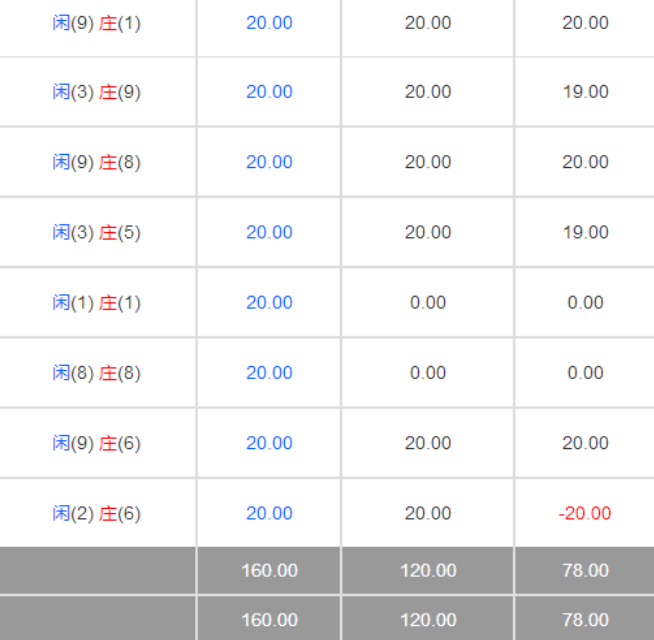Viewport: 654px width, 640px height.
Task: Click blue 20.00 in 闲(3) 庄(5) row
Action: pos(269,232)
